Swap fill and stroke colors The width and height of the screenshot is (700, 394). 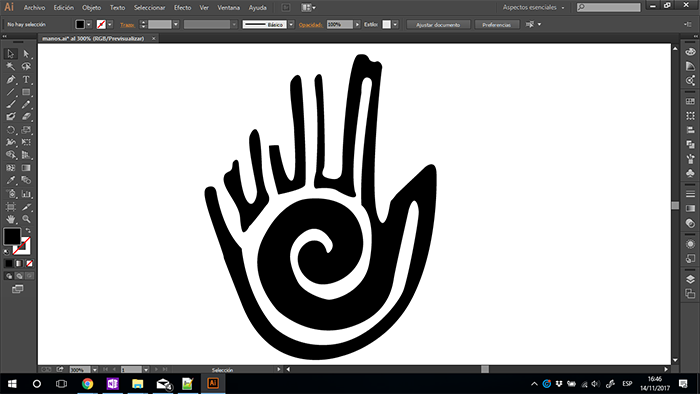tap(28, 230)
